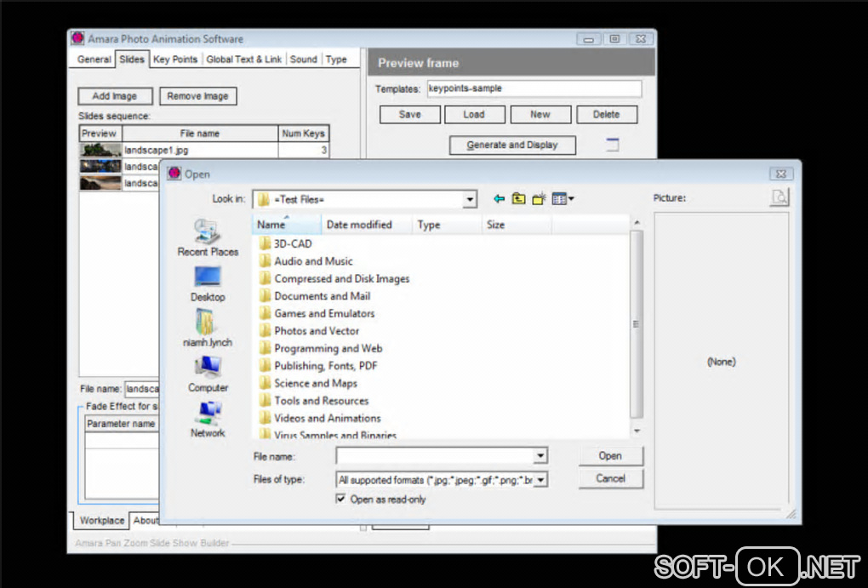Open the View menu icon

point(562,199)
